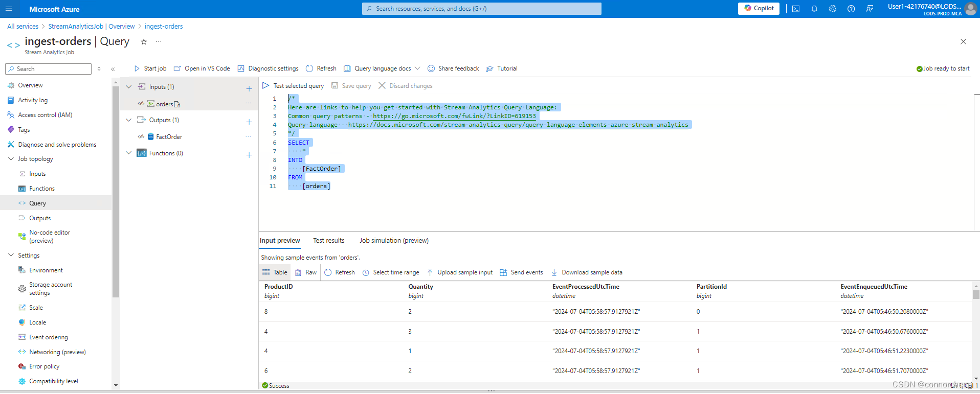The image size is (980, 394).
Task: Click Share feedback
Action: pos(453,68)
